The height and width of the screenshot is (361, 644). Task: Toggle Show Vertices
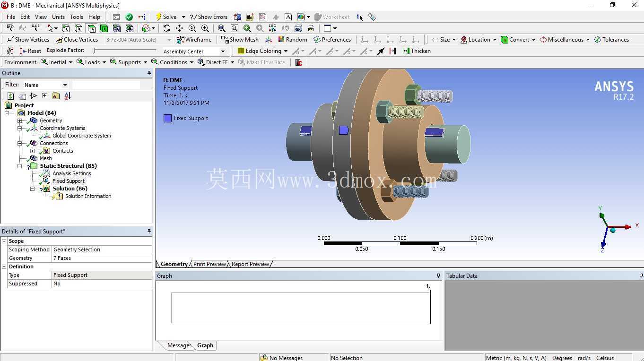[x=28, y=40]
